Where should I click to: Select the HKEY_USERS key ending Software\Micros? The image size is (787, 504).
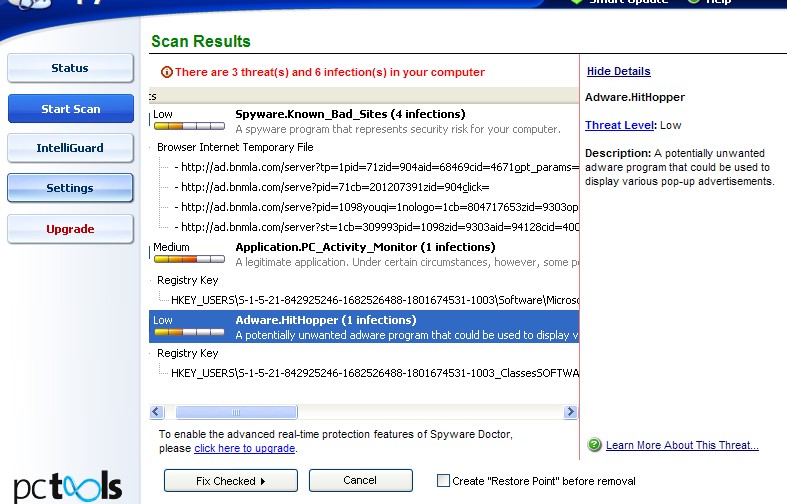[375, 300]
